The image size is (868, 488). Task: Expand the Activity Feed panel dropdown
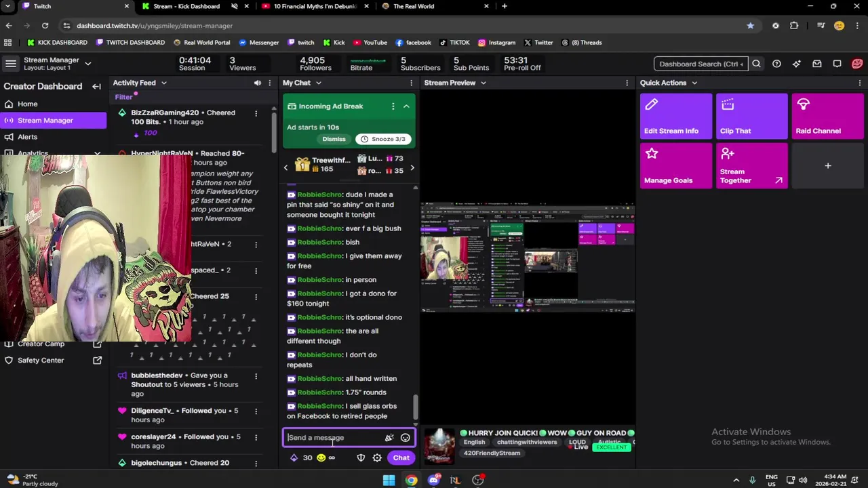(x=163, y=83)
